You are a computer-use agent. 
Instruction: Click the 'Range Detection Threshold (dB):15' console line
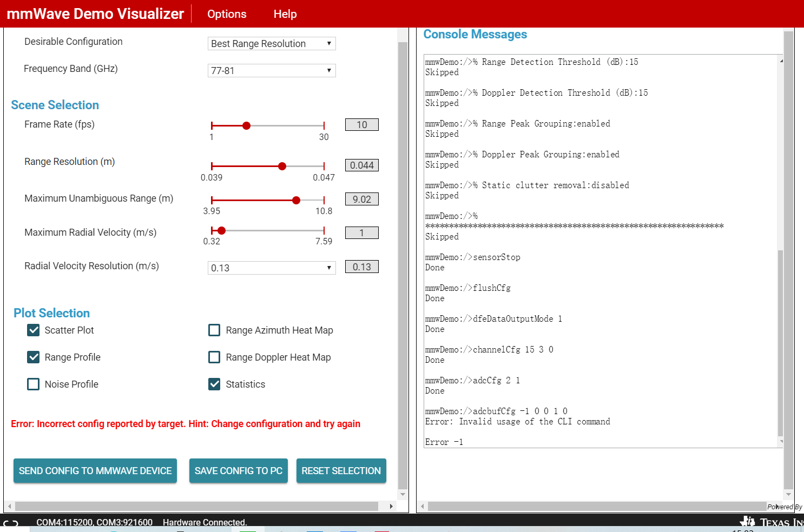coord(532,62)
